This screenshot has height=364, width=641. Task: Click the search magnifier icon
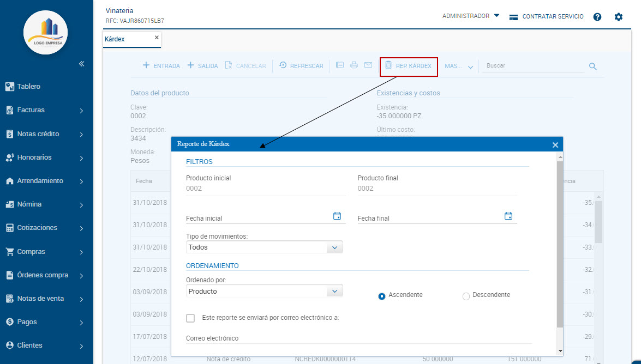click(593, 66)
